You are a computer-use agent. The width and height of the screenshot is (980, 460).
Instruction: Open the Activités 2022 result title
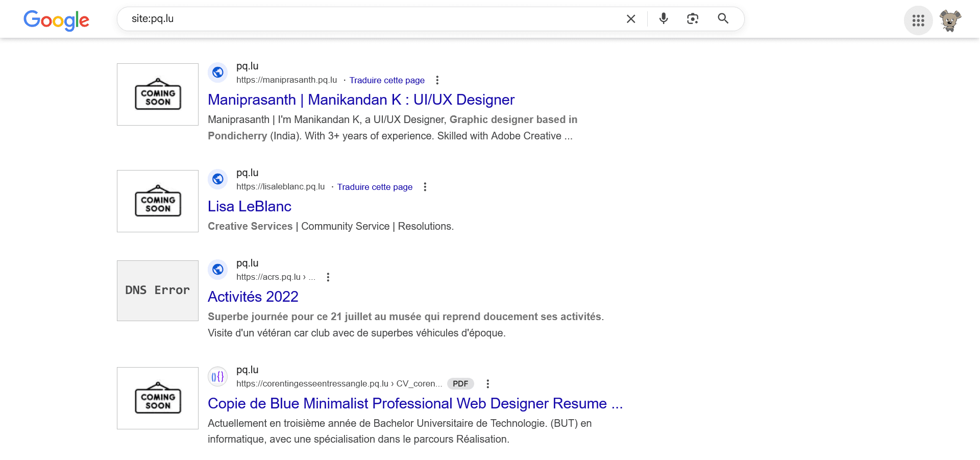[x=253, y=297]
